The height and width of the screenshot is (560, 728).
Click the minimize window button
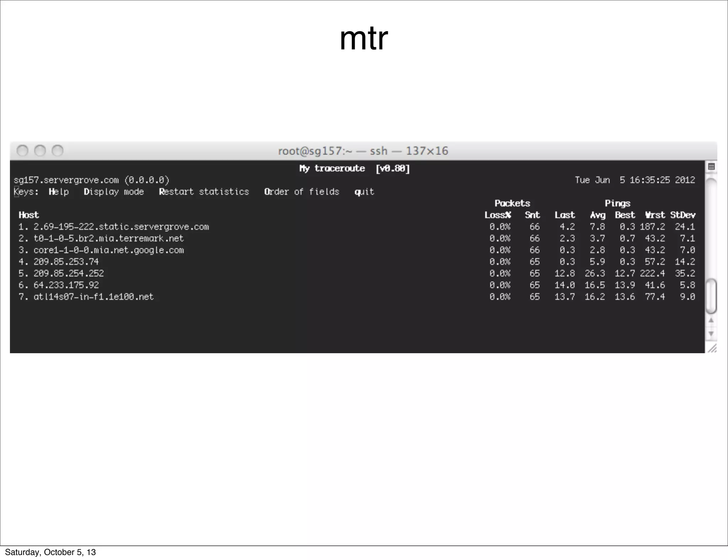point(40,151)
